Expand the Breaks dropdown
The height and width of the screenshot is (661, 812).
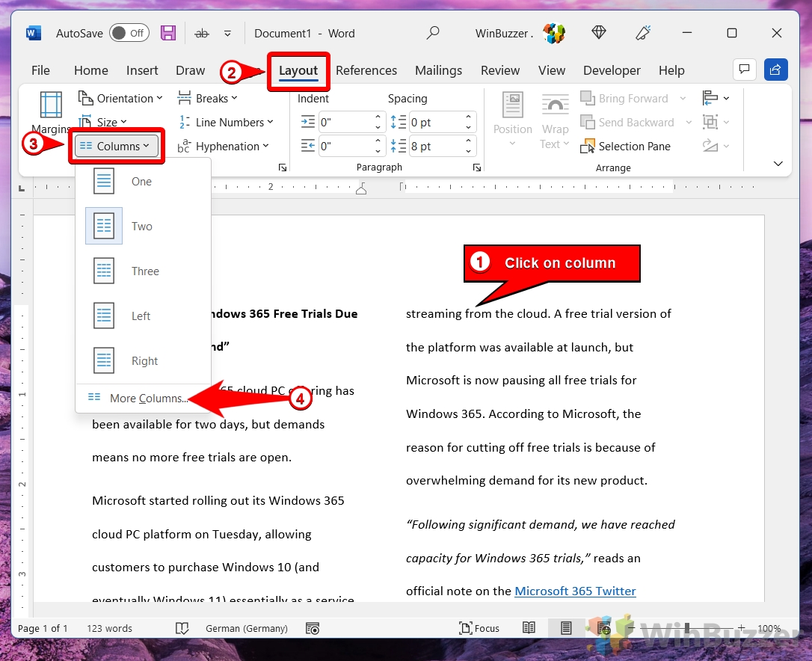(x=207, y=98)
